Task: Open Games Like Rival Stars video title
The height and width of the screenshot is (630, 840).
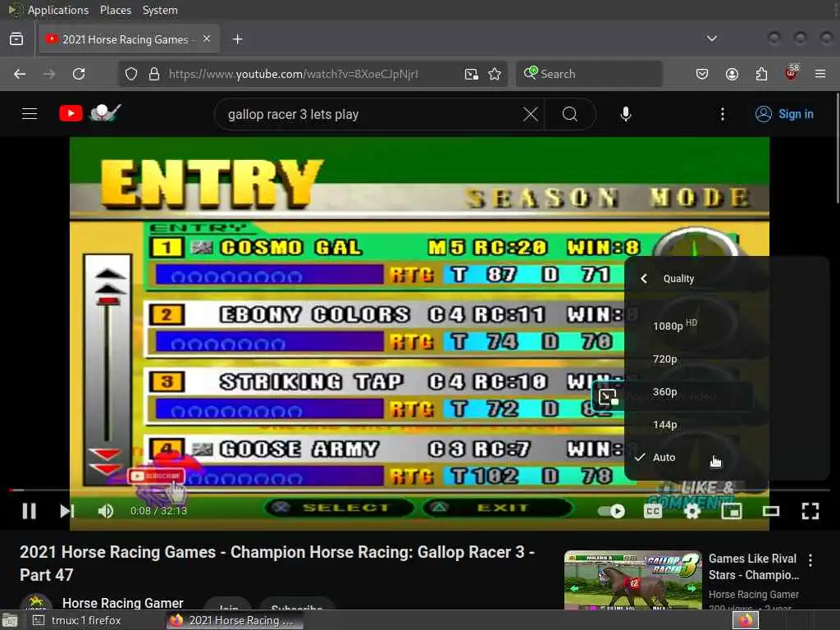Action: pyautogui.click(x=753, y=567)
